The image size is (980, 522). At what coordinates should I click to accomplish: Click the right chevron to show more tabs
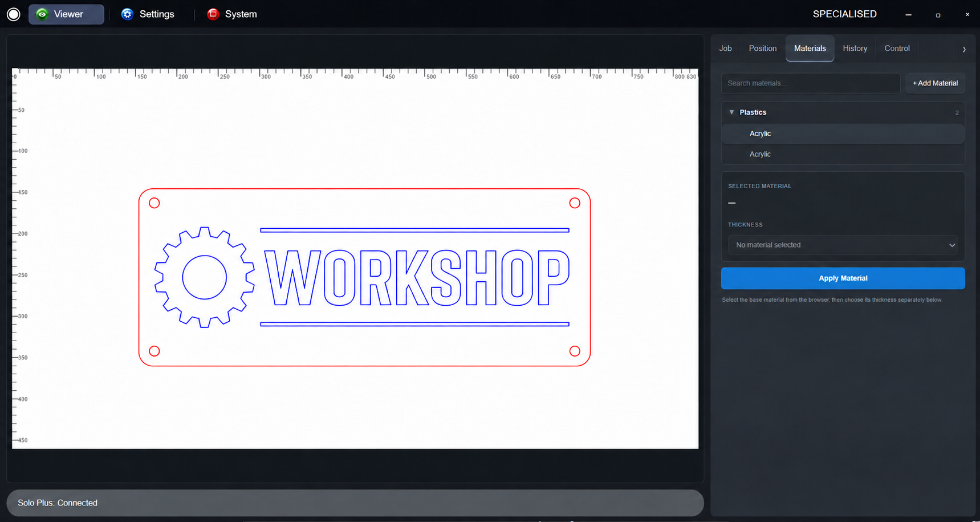point(964,49)
